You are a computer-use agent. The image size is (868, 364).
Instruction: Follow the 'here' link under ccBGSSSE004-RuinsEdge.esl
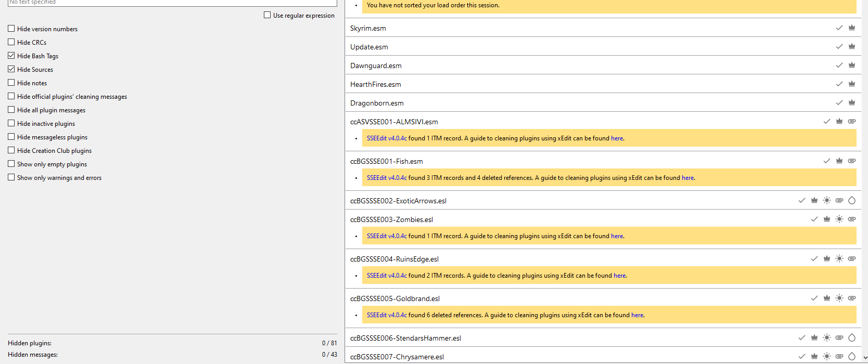[620, 276]
